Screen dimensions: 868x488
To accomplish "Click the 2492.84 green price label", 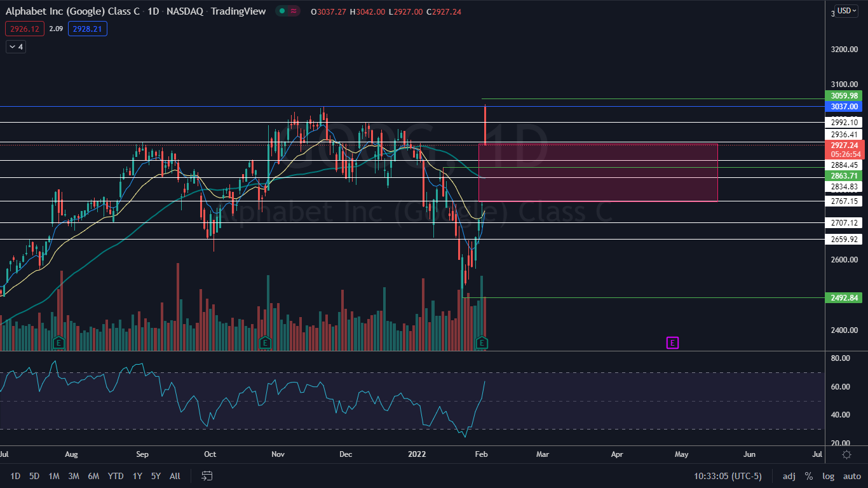I will pyautogui.click(x=843, y=297).
